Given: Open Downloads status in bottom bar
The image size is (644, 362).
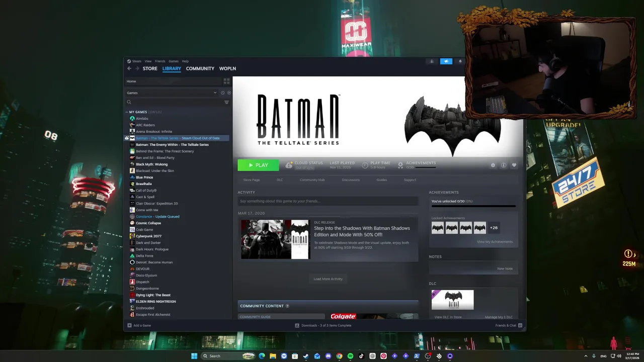Looking at the screenshot, I should (323, 325).
